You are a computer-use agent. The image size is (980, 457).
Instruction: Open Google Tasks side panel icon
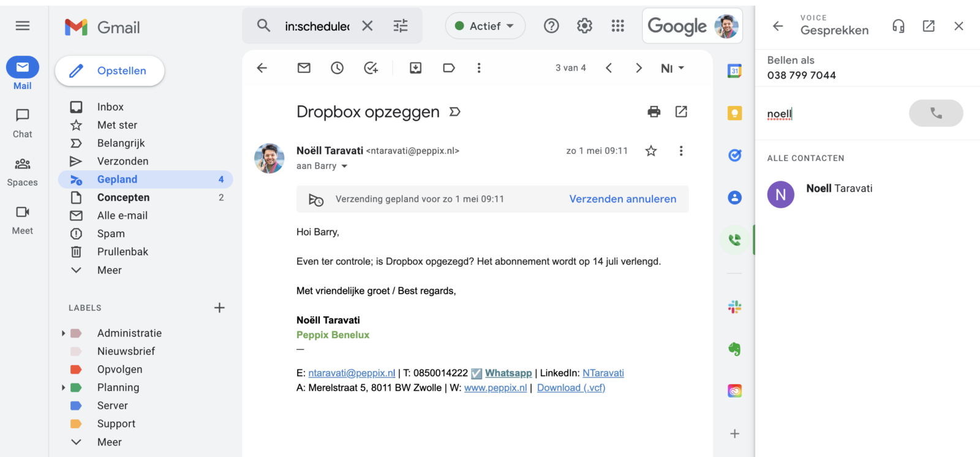pos(734,156)
